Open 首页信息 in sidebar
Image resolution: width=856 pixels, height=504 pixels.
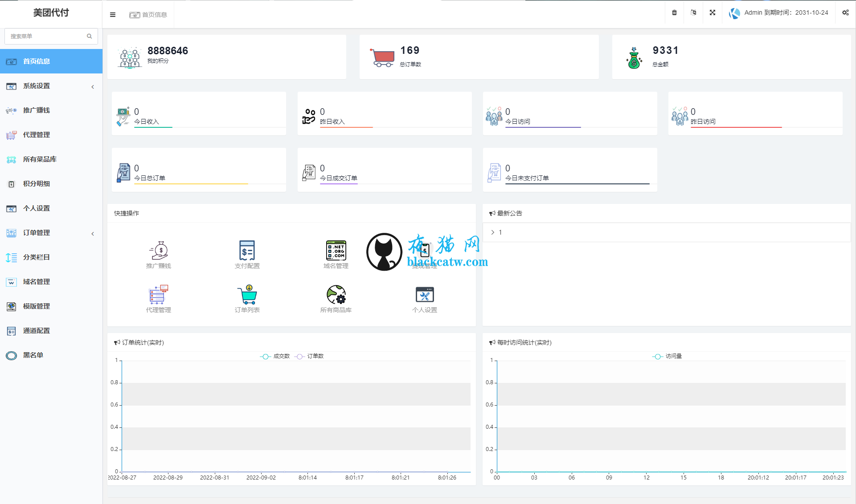pyautogui.click(x=51, y=61)
